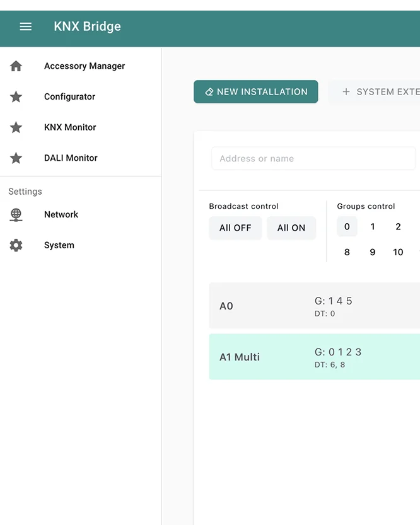
Task: Open the Accessory Manager page
Action: click(85, 66)
